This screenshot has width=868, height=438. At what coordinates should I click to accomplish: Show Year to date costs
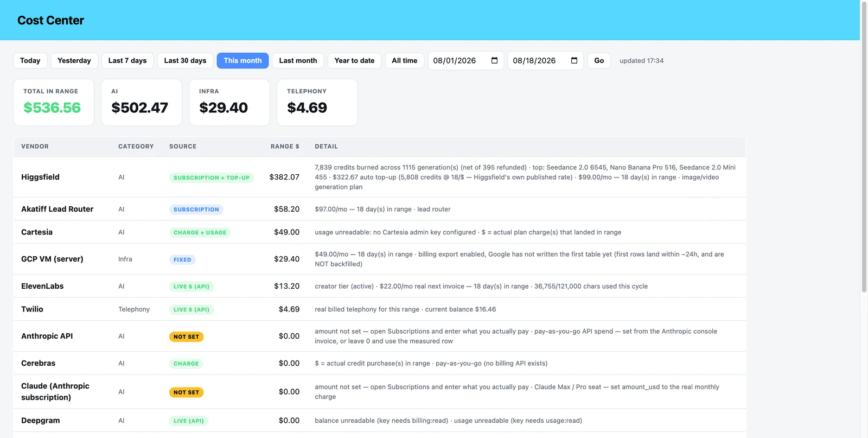point(355,61)
